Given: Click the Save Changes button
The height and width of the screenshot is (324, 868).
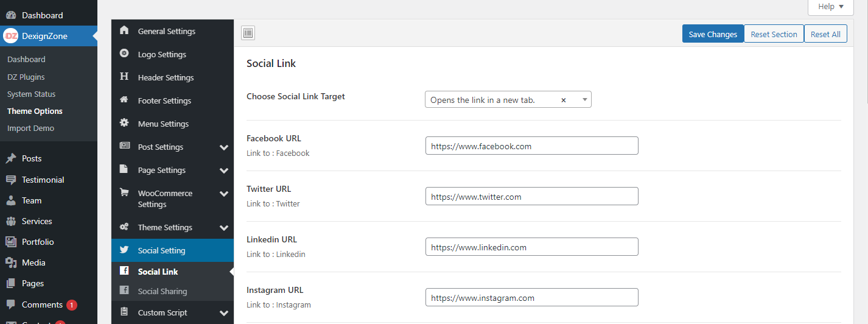Looking at the screenshot, I should [713, 34].
